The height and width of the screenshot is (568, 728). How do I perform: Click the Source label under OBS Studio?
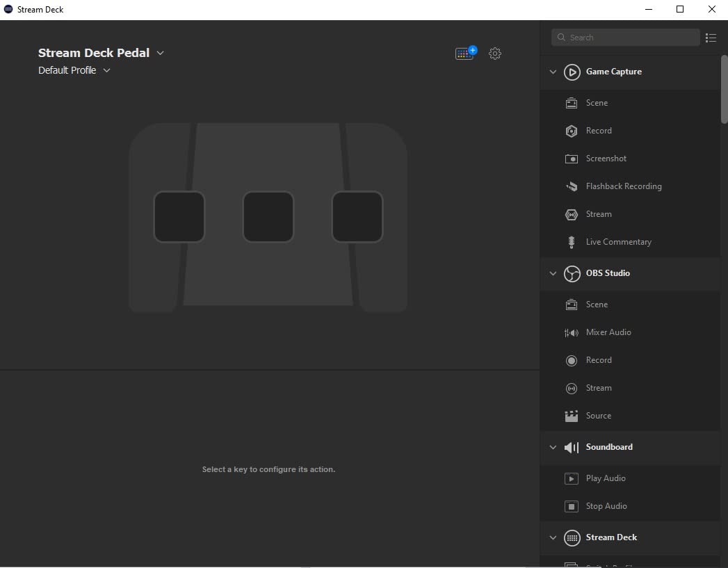pyautogui.click(x=599, y=416)
